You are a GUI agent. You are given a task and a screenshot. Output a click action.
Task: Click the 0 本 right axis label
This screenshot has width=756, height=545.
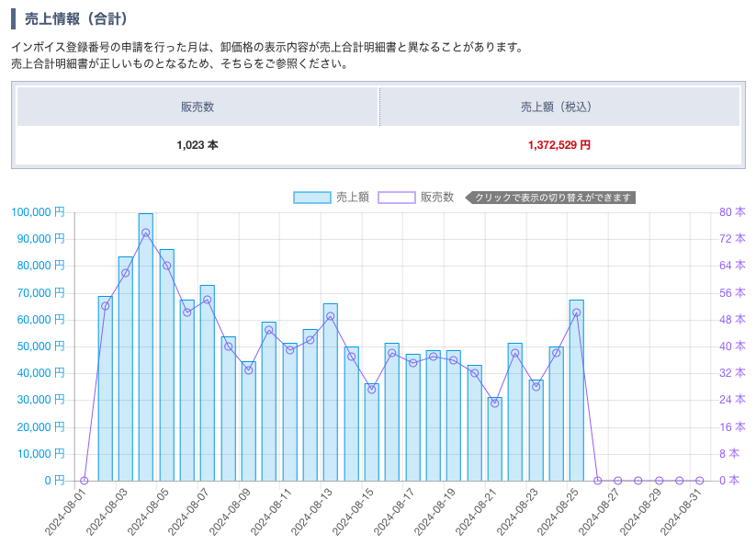pyautogui.click(x=729, y=481)
